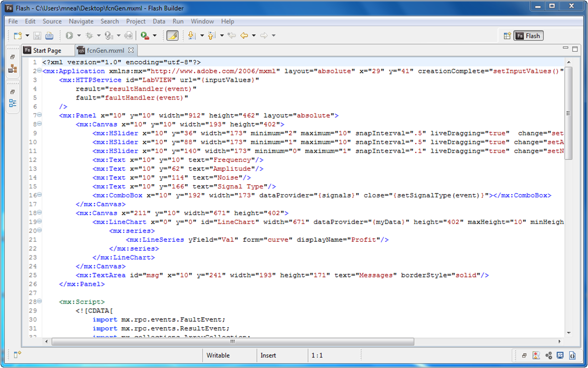Open the Project menu

tap(135, 21)
